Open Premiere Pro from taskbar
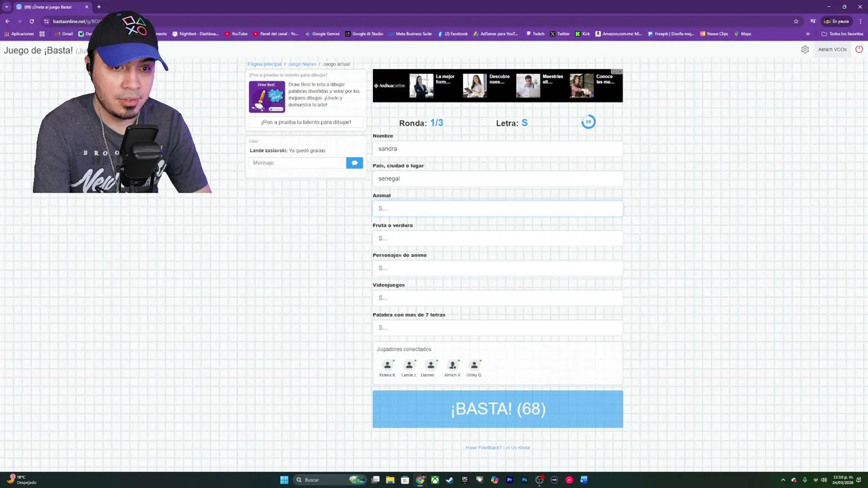This screenshot has width=868, height=488. point(509,480)
